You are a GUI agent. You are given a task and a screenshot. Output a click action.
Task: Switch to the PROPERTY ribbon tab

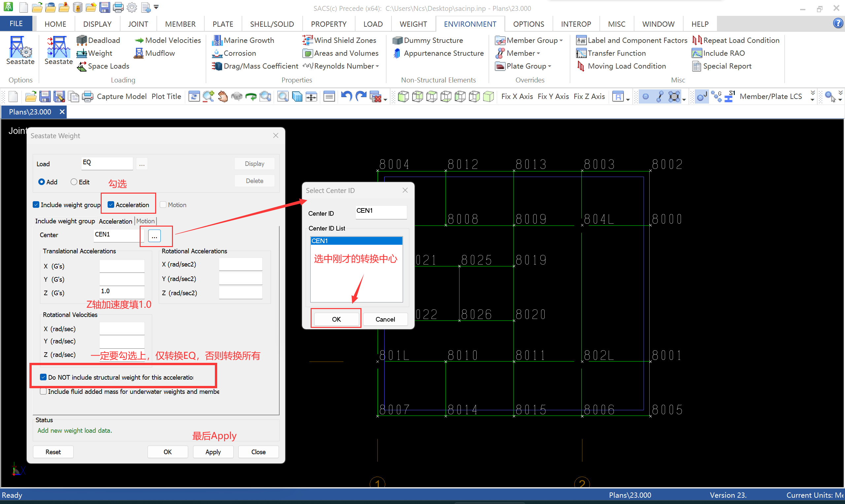[x=328, y=24]
